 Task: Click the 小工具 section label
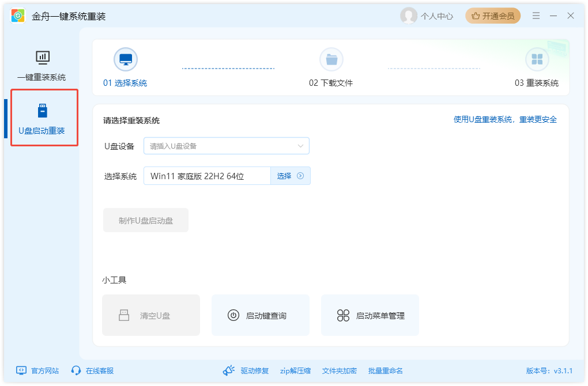coord(114,281)
